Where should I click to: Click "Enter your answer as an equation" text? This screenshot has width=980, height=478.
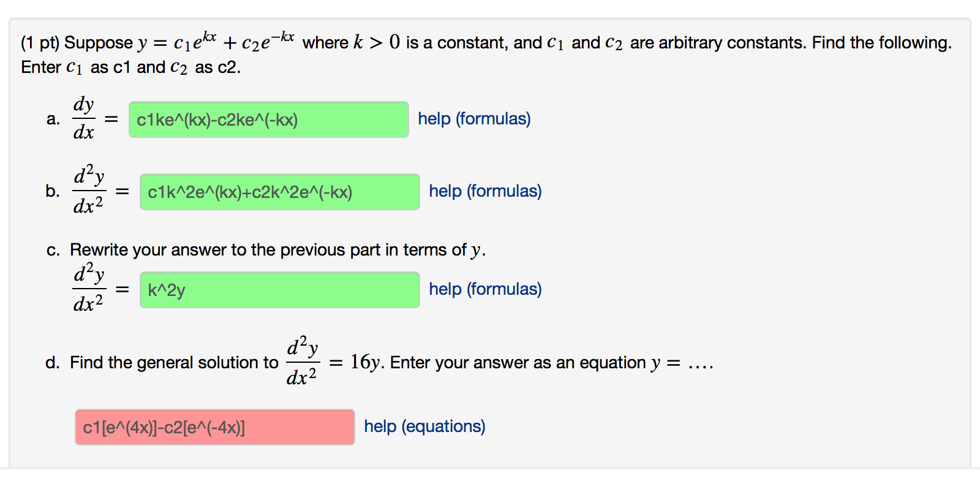pos(518,363)
